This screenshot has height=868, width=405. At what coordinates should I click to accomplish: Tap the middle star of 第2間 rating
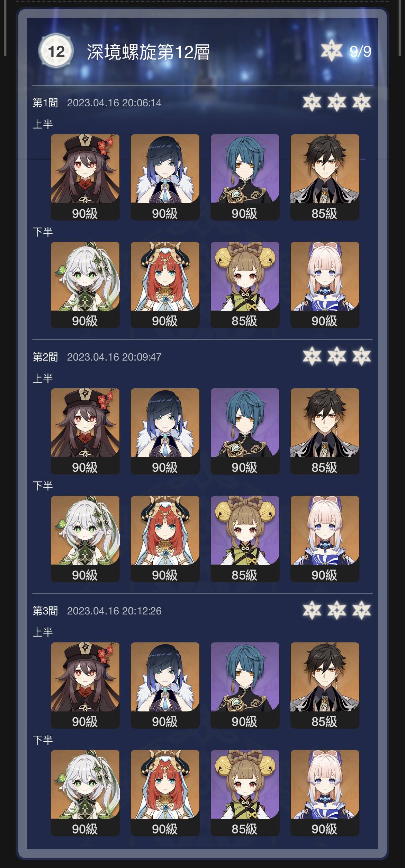click(337, 356)
